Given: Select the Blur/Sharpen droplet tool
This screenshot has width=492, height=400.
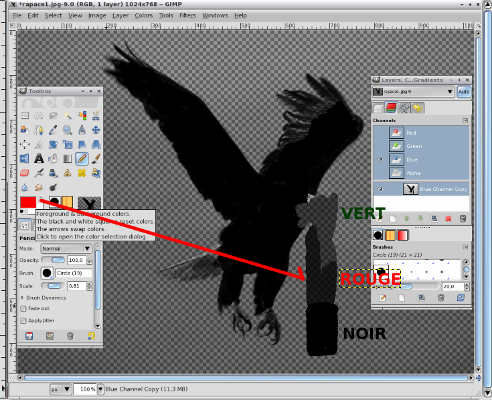Looking at the screenshot, I should (25, 187).
